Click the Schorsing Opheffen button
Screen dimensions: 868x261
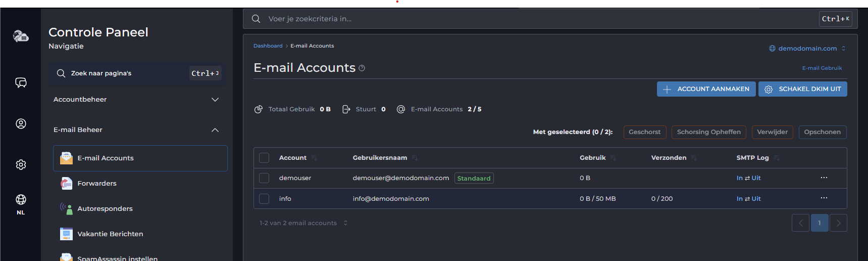tap(709, 132)
